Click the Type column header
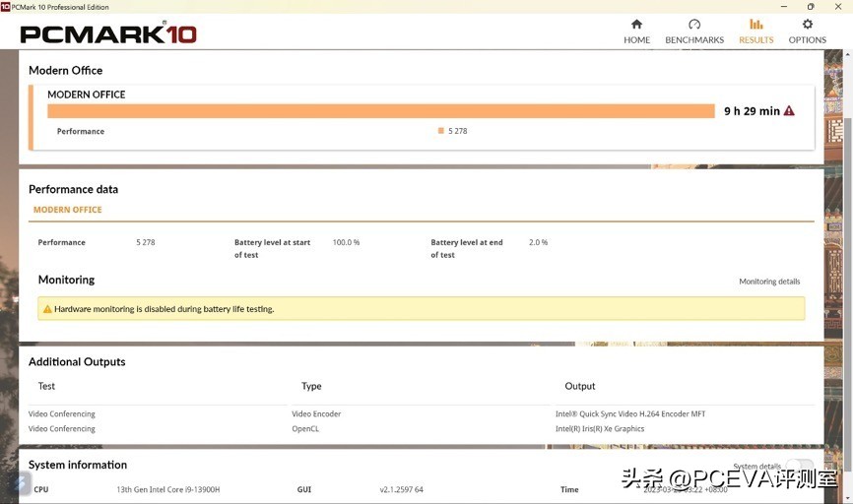Viewport: 853px width, 504px height. click(311, 386)
